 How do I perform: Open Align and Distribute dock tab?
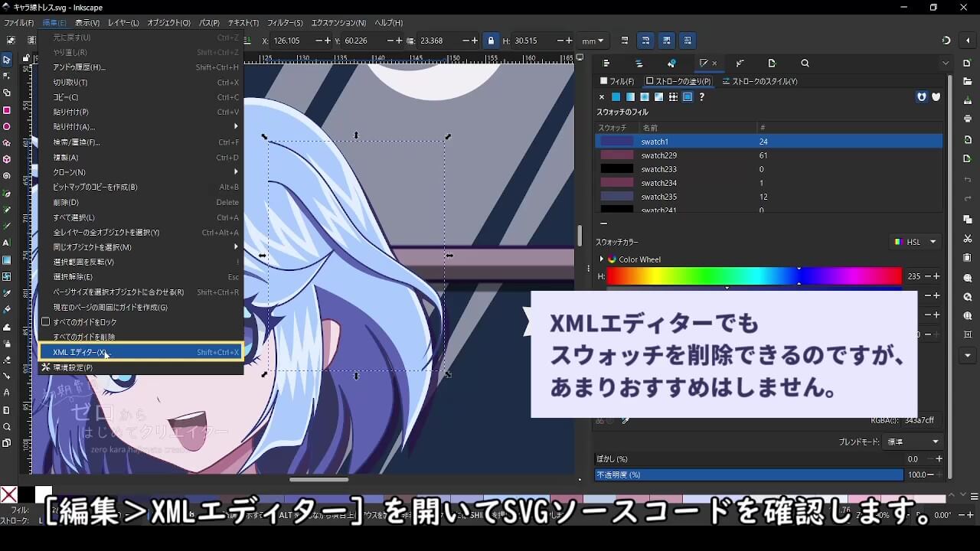pos(606,64)
